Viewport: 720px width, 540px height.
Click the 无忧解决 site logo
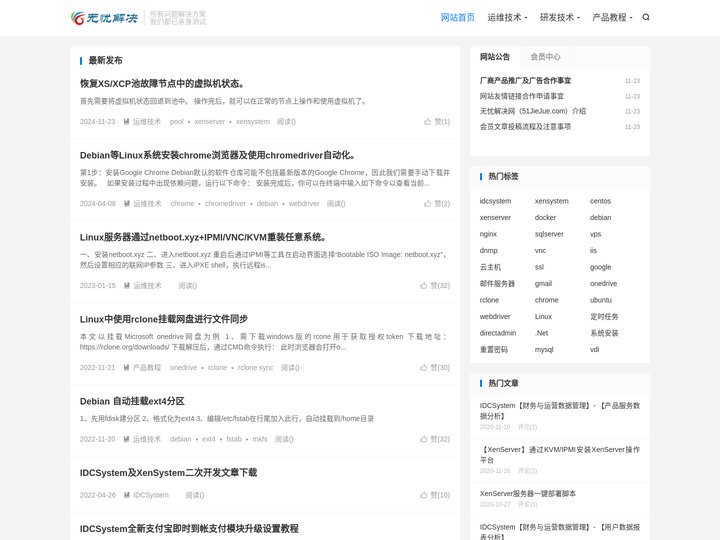[104, 18]
